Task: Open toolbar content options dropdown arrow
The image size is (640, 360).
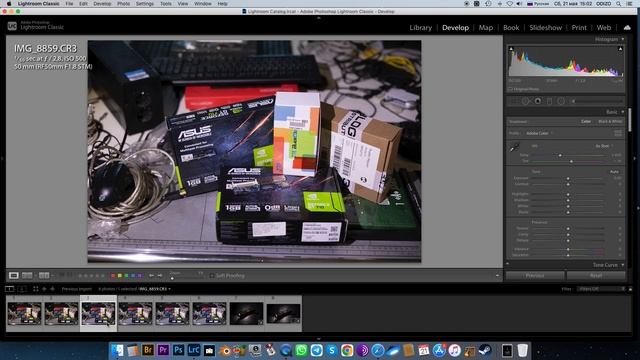Action: pyautogui.click(x=497, y=276)
